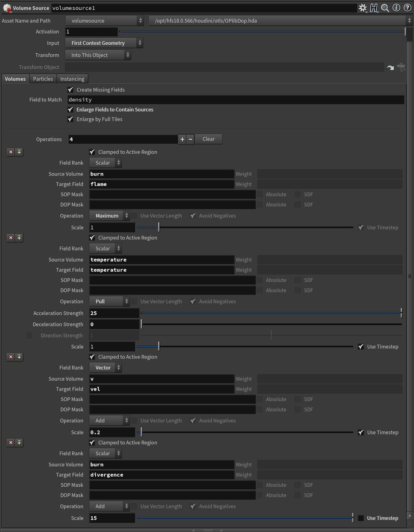
Task: Click the Acceleration Strength slider
Action: click(271, 313)
